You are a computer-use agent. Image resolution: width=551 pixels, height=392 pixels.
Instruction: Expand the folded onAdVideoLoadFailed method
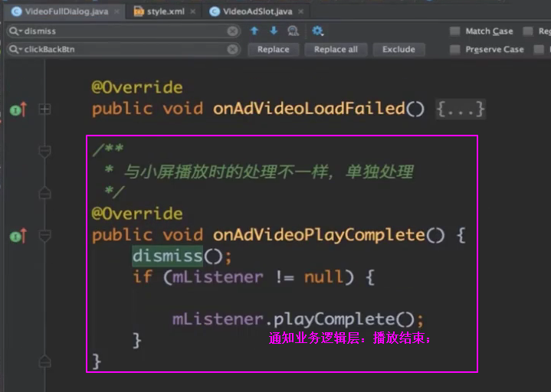point(44,109)
